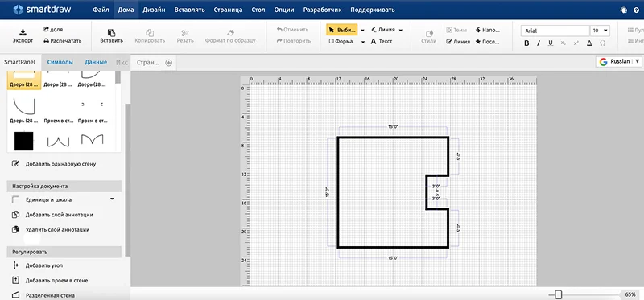Click the zoom slider handle

tap(558, 294)
